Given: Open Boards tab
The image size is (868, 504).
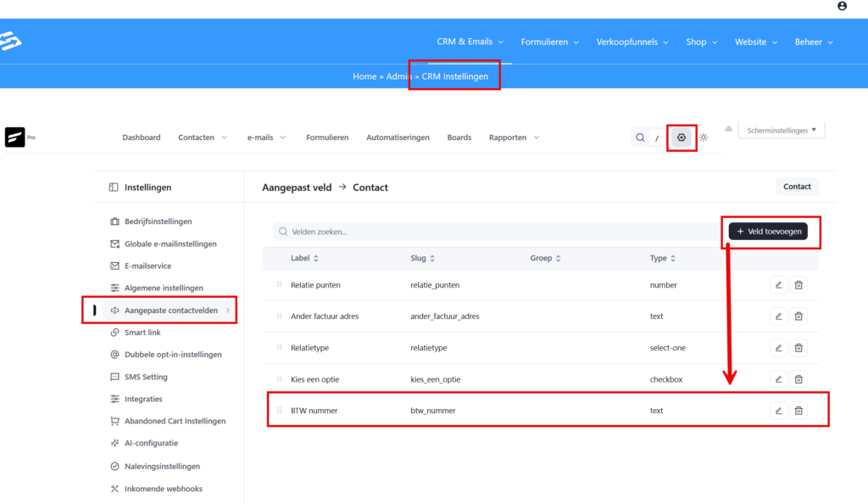Looking at the screenshot, I should (x=459, y=137).
